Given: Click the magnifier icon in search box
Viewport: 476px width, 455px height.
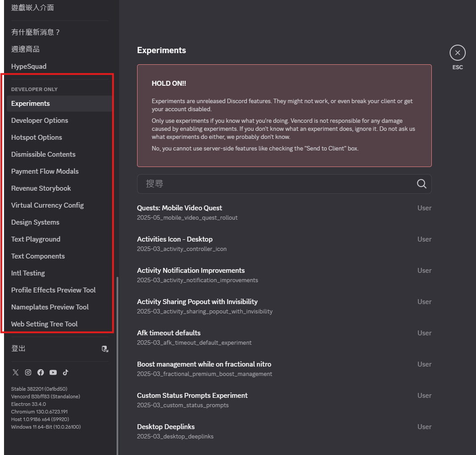Looking at the screenshot, I should pyautogui.click(x=422, y=184).
